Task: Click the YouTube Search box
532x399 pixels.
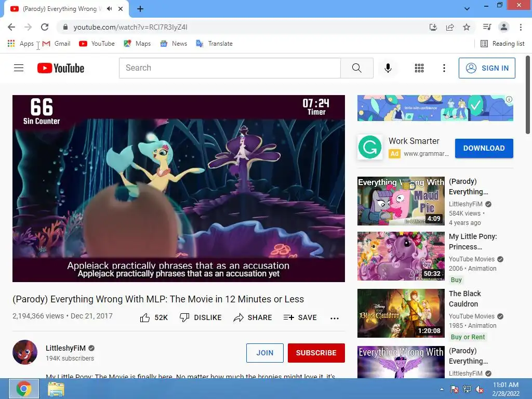Action: [230, 68]
